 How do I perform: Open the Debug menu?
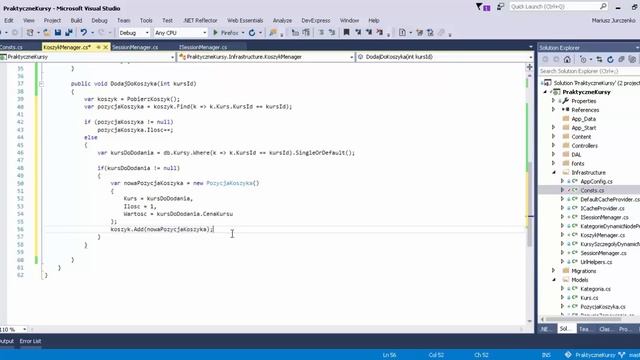[99, 20]
